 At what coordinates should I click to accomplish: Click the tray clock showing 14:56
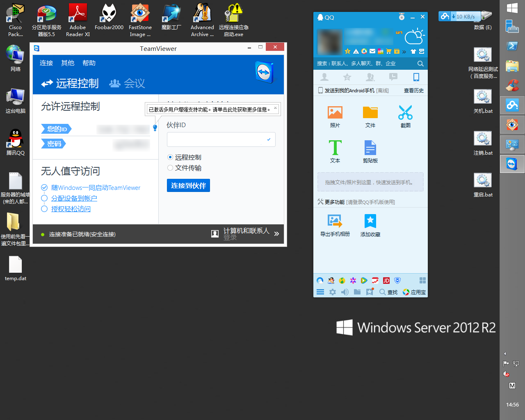(512, 404)
